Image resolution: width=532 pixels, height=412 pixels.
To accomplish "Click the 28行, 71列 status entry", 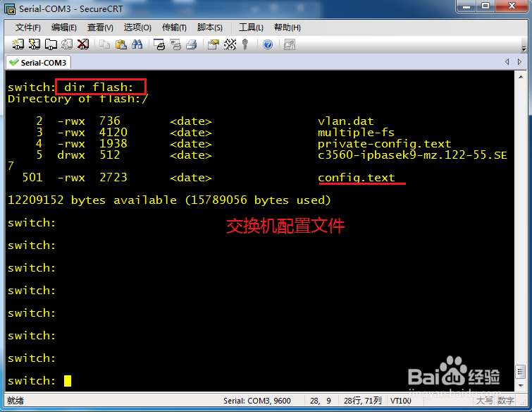I will click(x=362, y=401).
